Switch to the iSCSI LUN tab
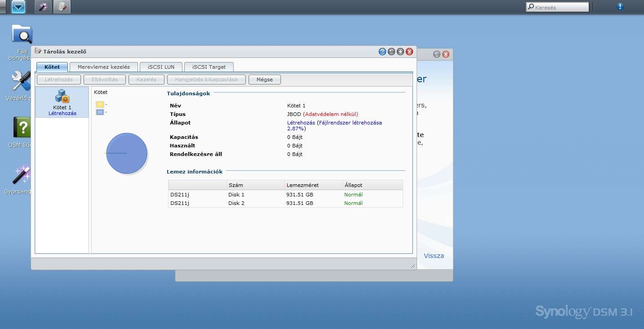Image resolution: width=644 pixels, height=329 pixels. (x=161, y=67)
